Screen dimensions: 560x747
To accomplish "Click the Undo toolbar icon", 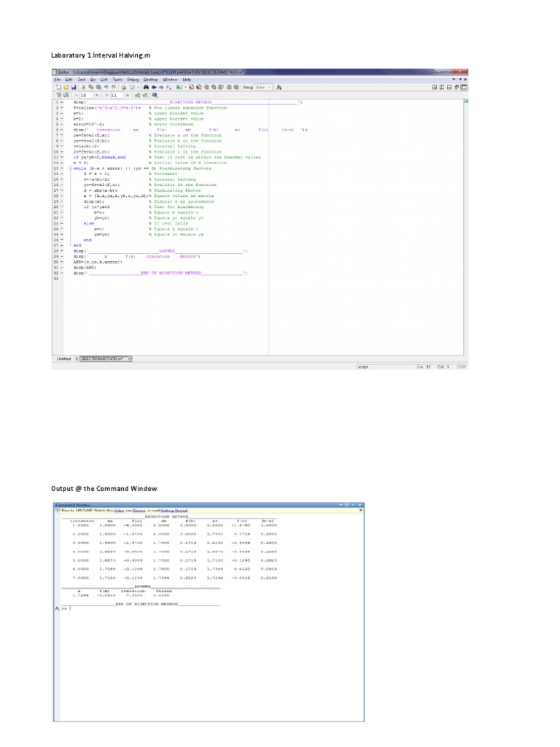I will (106, 88).
